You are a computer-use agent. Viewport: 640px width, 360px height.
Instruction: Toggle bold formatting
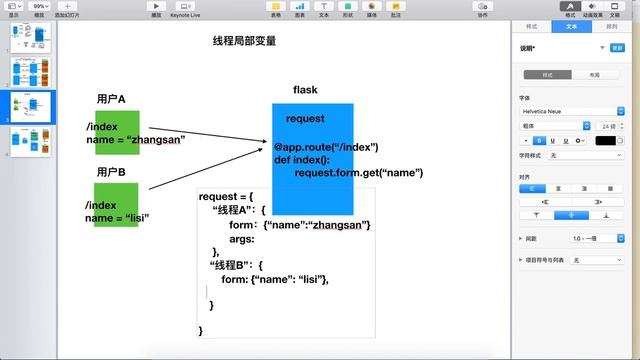[x=539, y=141]
